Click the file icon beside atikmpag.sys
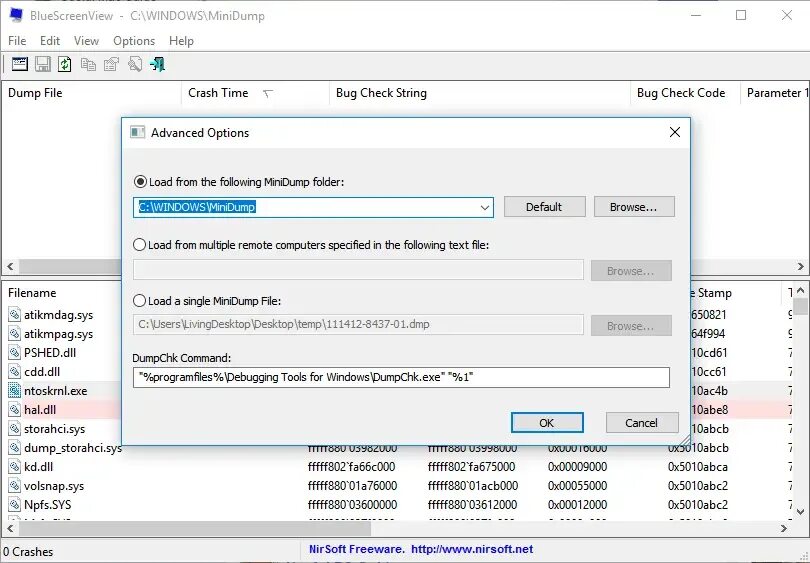 [x=14, y=334]
